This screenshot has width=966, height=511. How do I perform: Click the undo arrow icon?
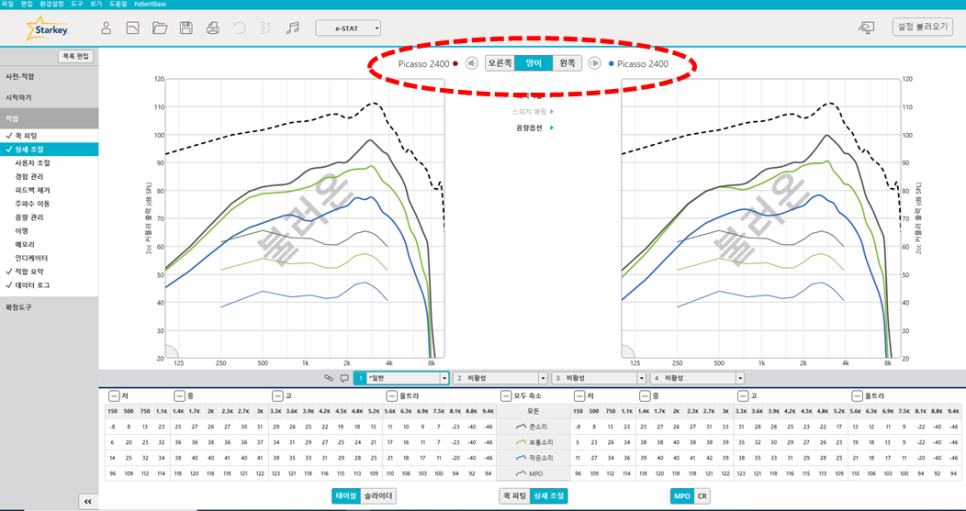click(x=239, y=28)
